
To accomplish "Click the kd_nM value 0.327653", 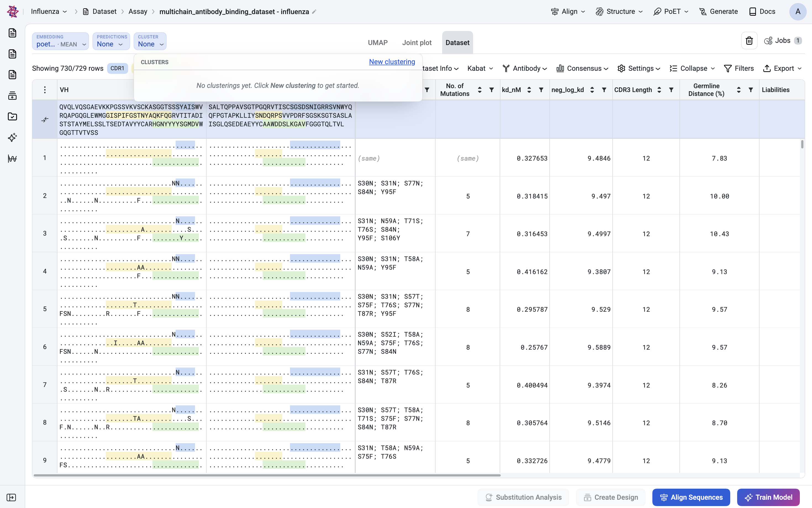I will tap(532, 158).
